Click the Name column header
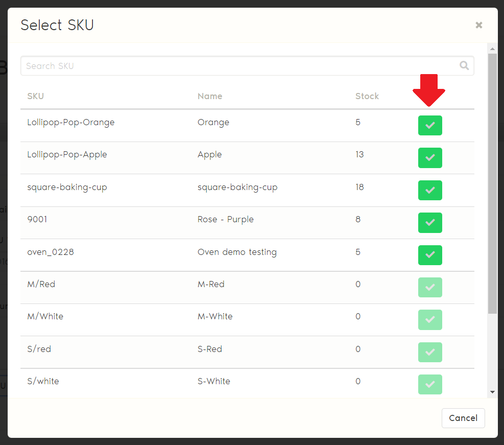This screenshot has height=445, width=504. pyautogui.click(x=210, y=96)
